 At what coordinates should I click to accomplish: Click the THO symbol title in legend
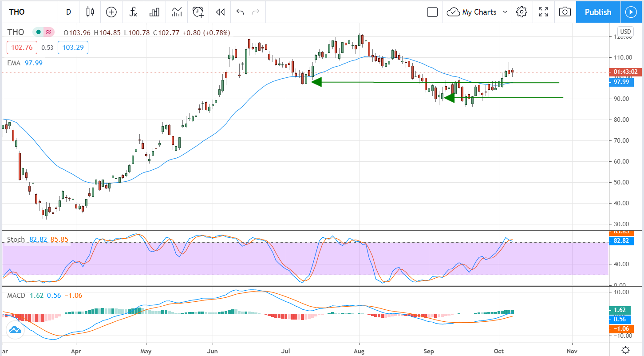point(15,32)
